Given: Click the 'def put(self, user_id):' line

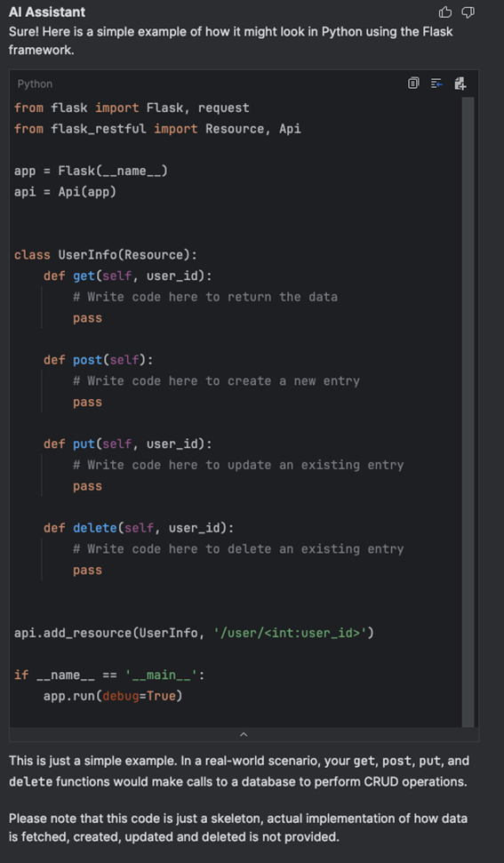Looking at the screenshot, I should (x=128, y=444).
